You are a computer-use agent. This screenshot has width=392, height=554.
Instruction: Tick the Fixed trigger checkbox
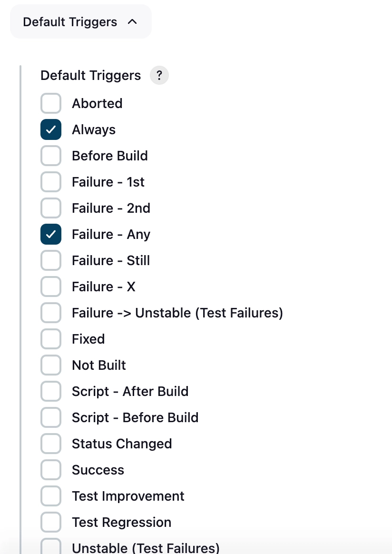[x=51, y=339]
